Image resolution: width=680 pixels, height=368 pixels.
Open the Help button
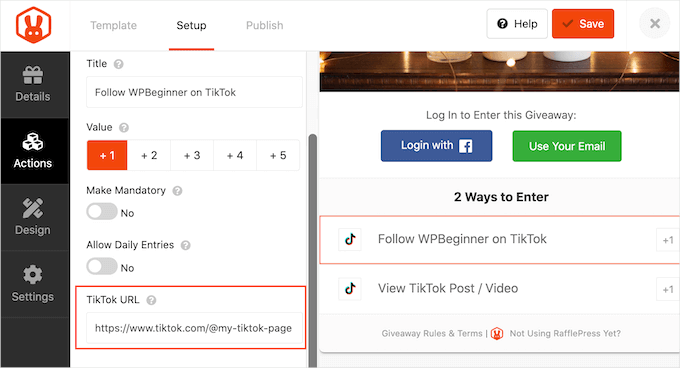(517, 24)
